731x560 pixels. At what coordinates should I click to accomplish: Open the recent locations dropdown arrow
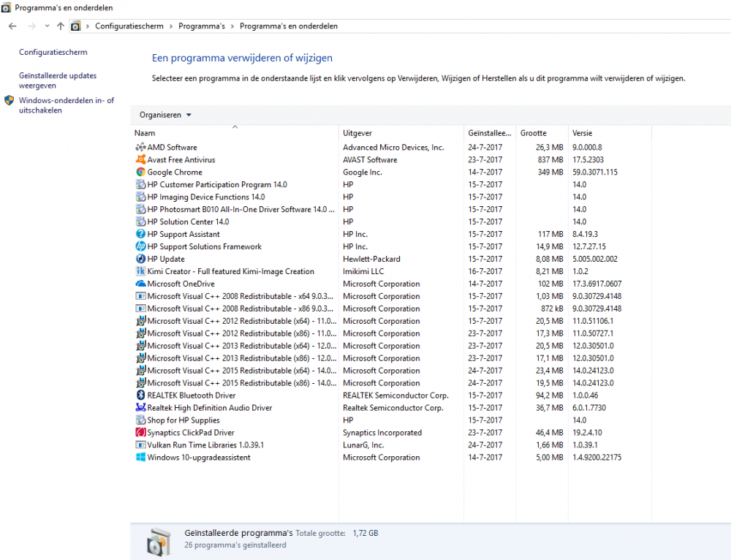[47, 26]
